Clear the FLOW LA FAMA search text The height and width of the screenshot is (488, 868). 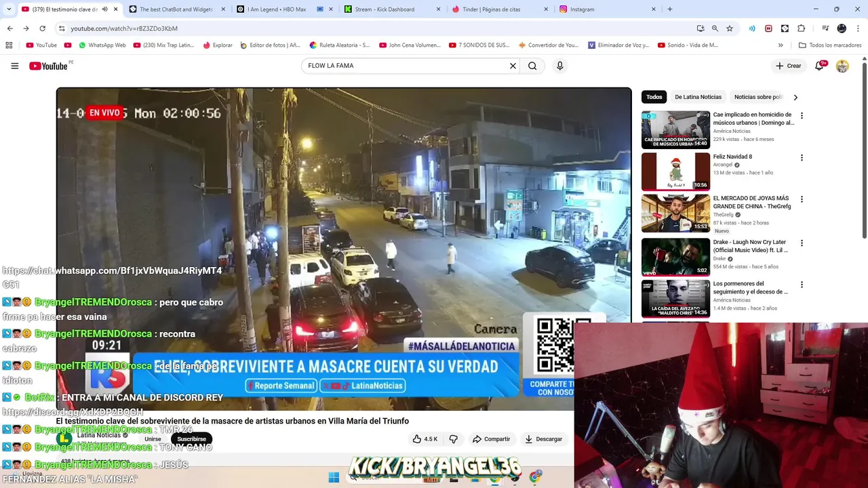click(513, 66)
